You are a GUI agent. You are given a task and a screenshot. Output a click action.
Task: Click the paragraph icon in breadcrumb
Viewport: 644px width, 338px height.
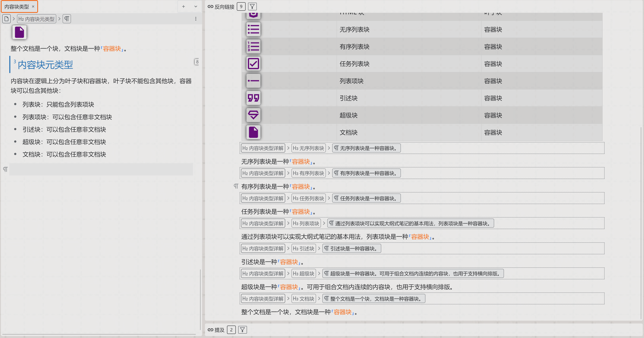(x=67, y=19)
